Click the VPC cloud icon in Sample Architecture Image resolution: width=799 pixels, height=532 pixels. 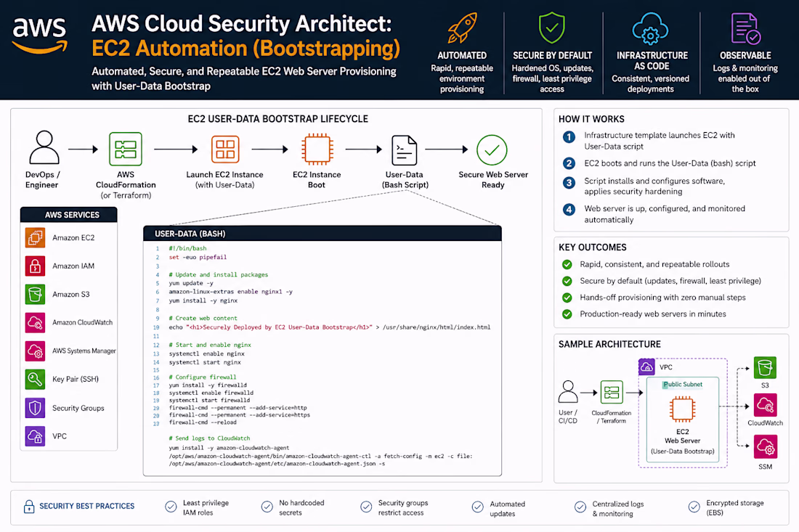click(x=646, y=367)
